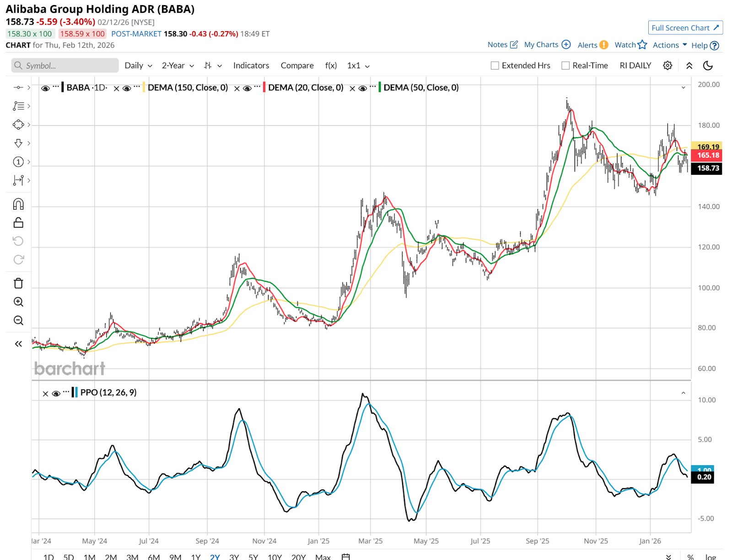Toggle visibility of PPO (12, 26, 9)
Viewport: 732px width, 560px height.
pos(56,393)
